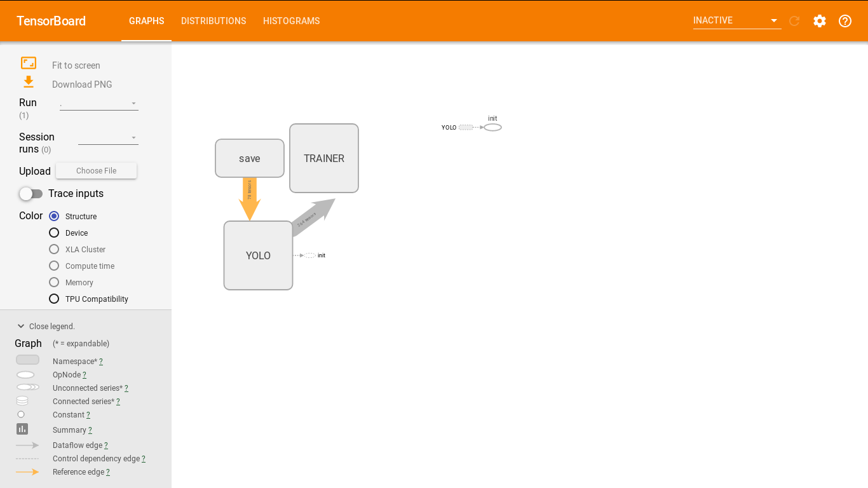Click the small init node beside YOLO block
Screen dimensions: 868x488
pyautogui.click(x=310, y=255)
